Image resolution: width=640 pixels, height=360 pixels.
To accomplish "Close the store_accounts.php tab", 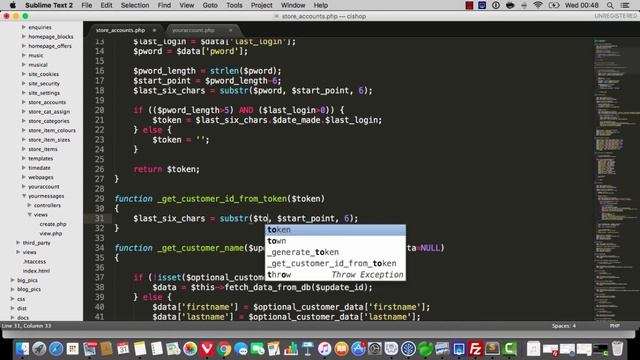I will pyautogui.click(x=154, y=30).
